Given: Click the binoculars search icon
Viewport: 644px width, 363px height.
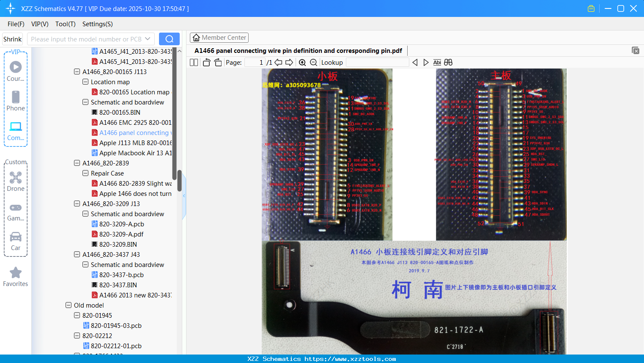Looking at the screenshot, I should 448,63.
